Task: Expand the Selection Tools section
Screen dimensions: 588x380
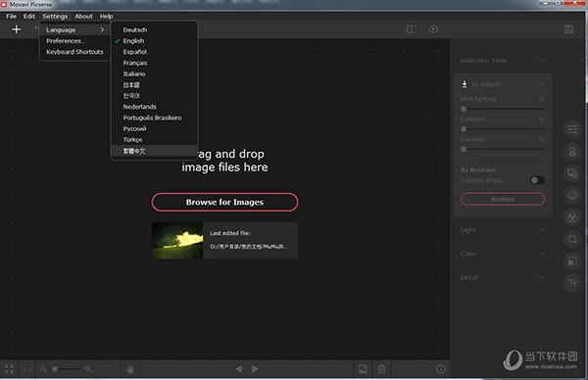Action: 503,61
